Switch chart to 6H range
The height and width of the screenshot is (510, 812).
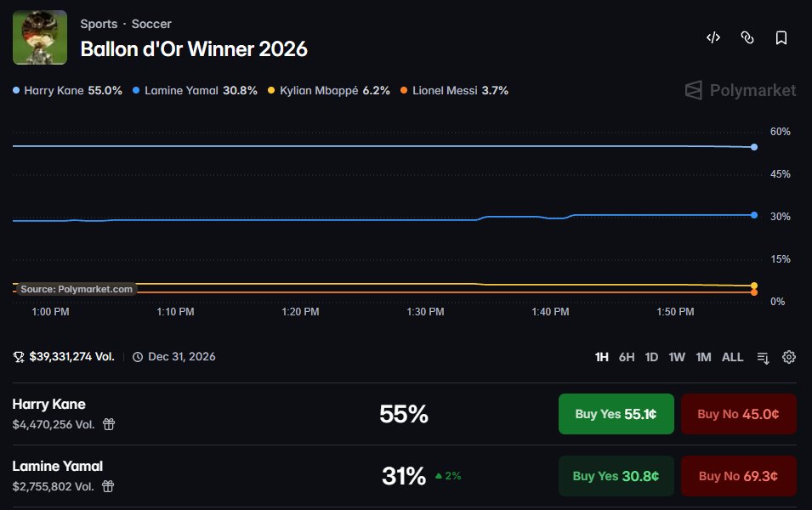pyautogui.click(x=627, y=357)
